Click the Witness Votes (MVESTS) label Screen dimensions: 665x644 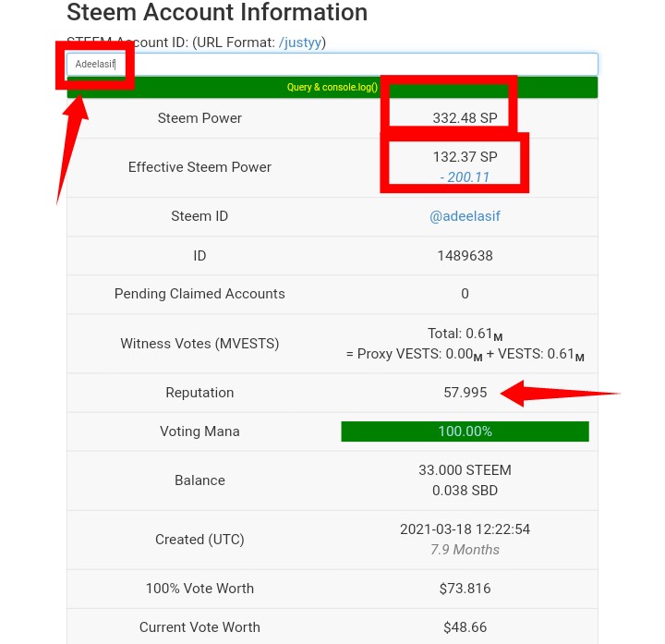click(199, 343)
